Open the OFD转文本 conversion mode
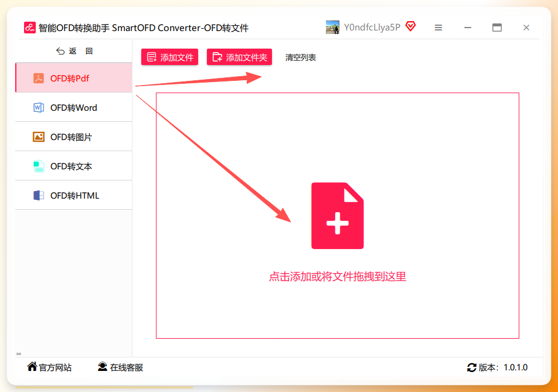Image resolution: width=558 pixels, height=392 pixels. [74, 166]
